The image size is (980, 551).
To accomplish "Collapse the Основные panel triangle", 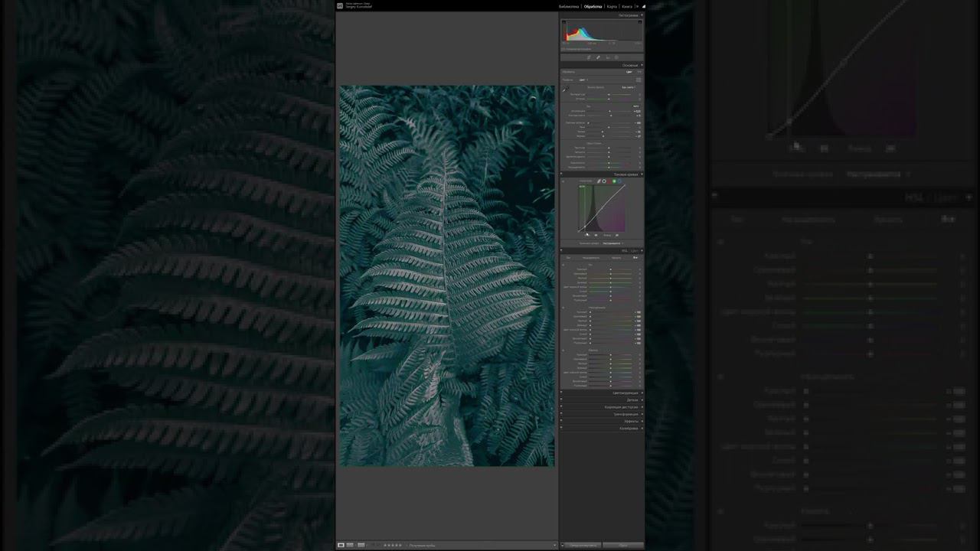I will click(642, 65).
